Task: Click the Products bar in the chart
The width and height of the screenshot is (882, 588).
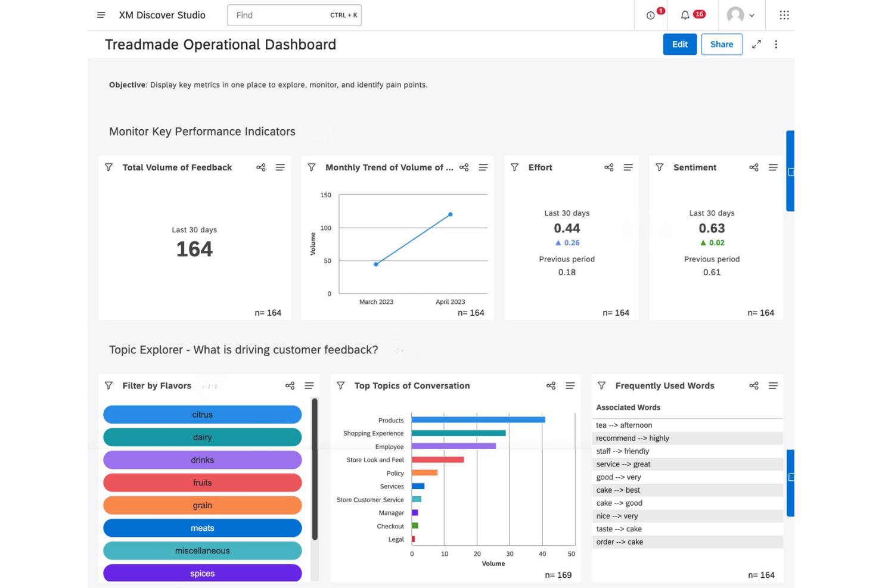Action: tap(478, 420)
